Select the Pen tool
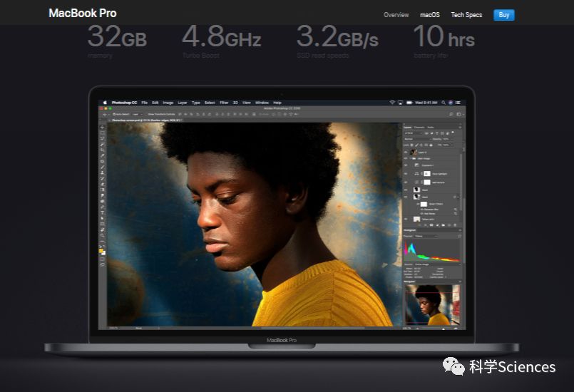Screen dimensions: 574x392 pos(102,207)
